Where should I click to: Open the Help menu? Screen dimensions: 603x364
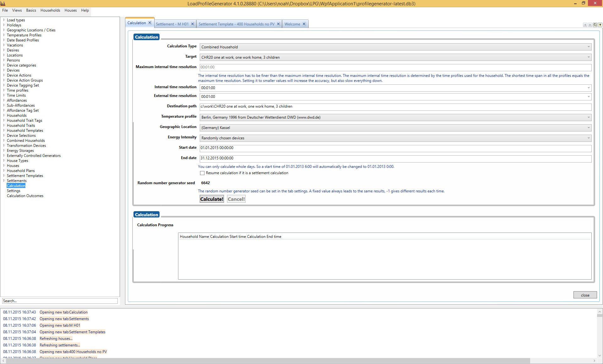click(85, 10)
